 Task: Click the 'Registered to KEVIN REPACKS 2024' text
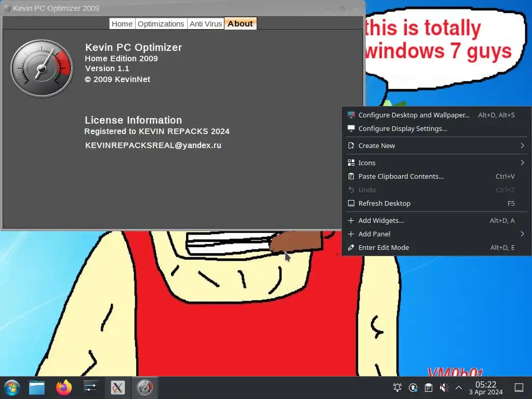[x=157, y=131]
